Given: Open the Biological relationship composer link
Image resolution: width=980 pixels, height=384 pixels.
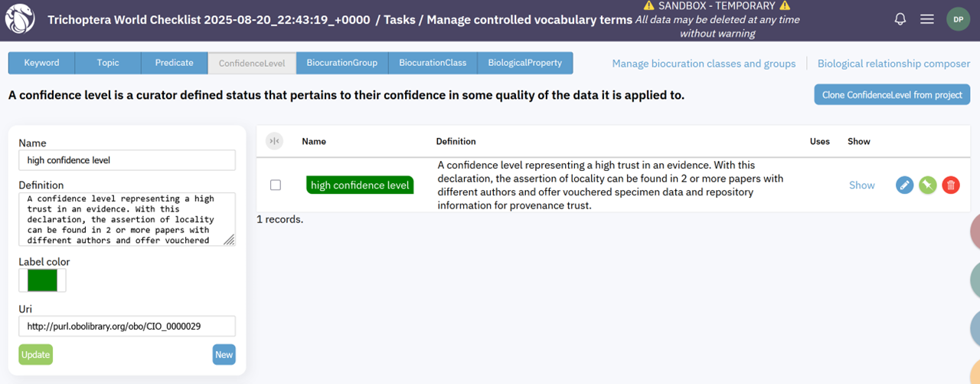Looking at the screenshot, I should [893, 64].
